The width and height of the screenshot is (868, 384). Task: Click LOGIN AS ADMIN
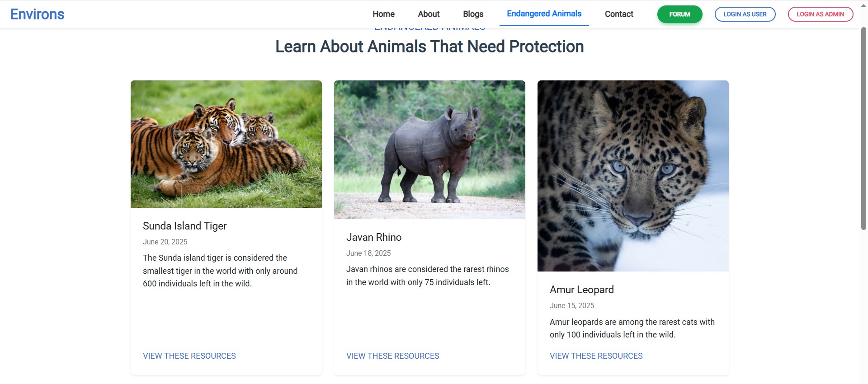click(820, 14)
